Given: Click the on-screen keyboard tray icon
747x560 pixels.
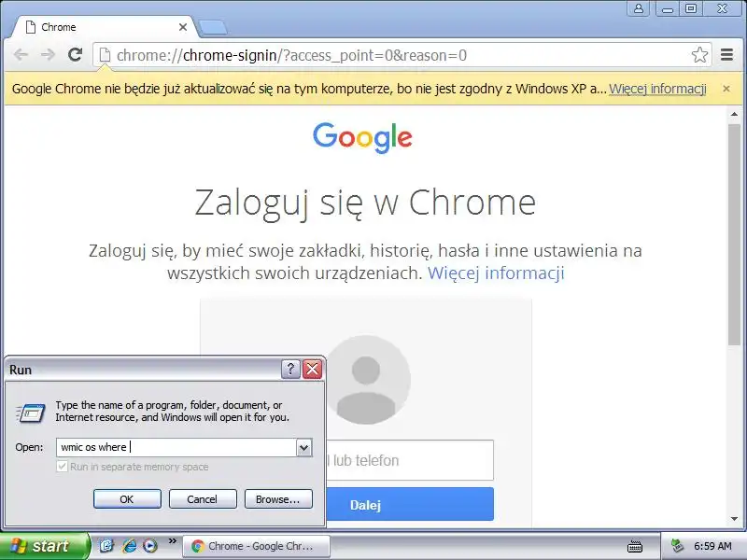Looking at the screenshot, I should (635, 546).
